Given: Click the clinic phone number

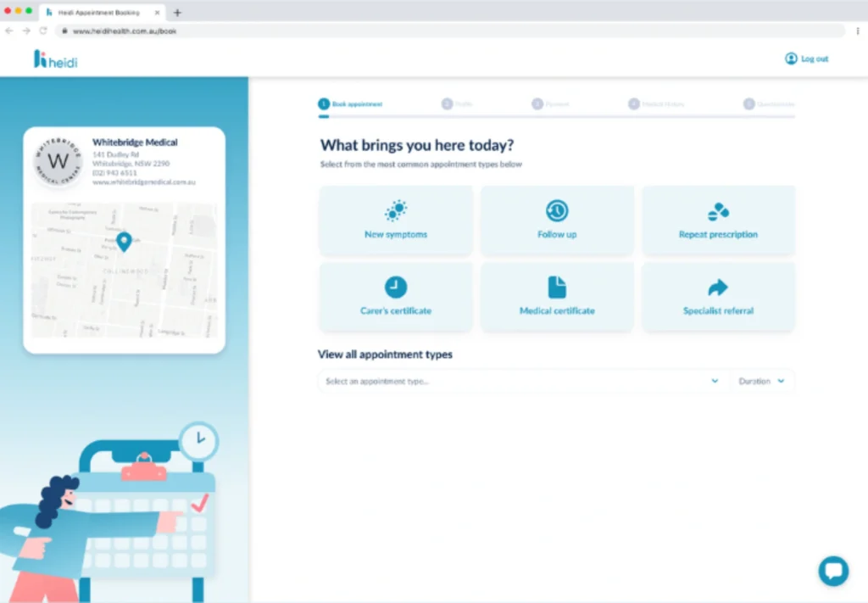Looking at the screenshot, I should [114, 173].
